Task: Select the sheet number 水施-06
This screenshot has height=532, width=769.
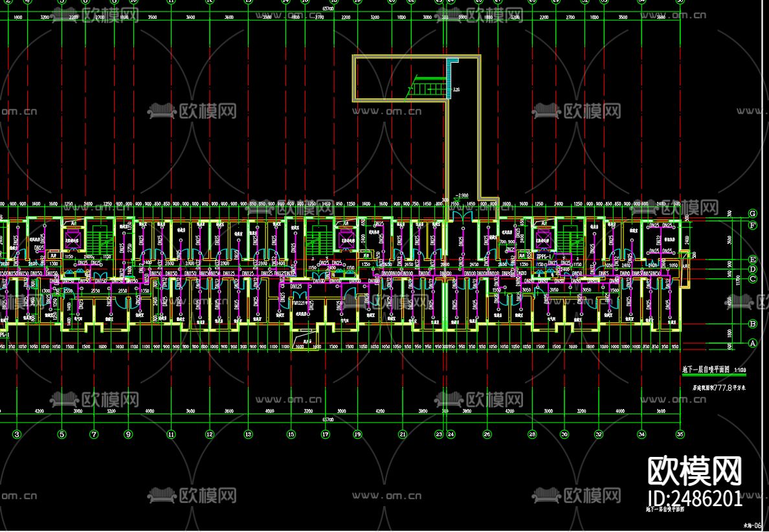Action: (753, 525)
